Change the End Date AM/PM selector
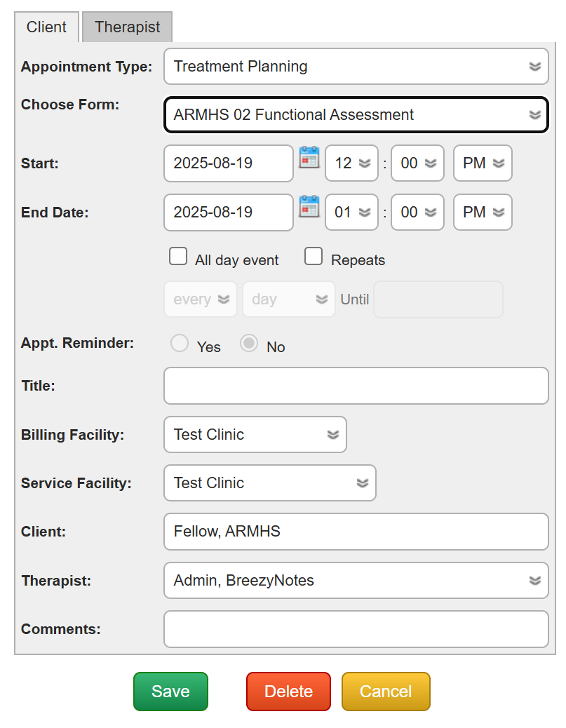Viewport: 566px width, 728px height. [x=483, y=213]
